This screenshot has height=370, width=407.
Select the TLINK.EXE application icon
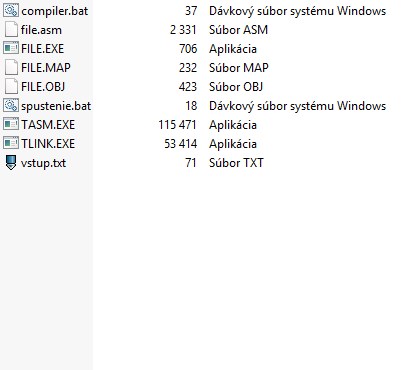[11, 144]
